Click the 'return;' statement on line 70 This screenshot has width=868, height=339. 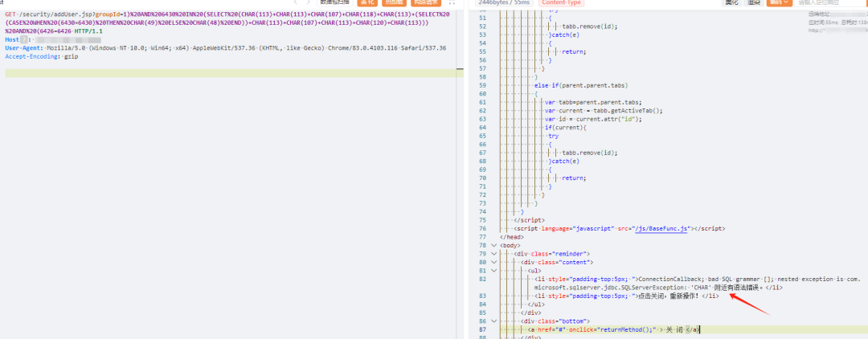coord(574,178)
